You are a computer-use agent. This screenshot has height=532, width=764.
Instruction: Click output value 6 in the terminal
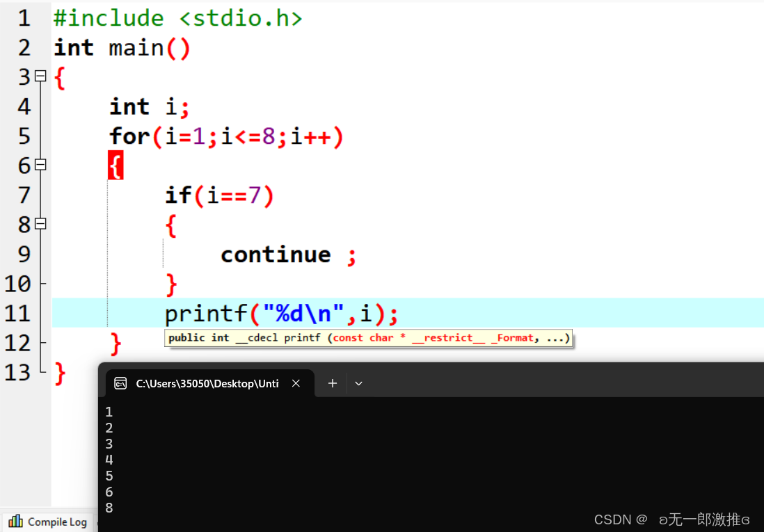pos(109,492)
